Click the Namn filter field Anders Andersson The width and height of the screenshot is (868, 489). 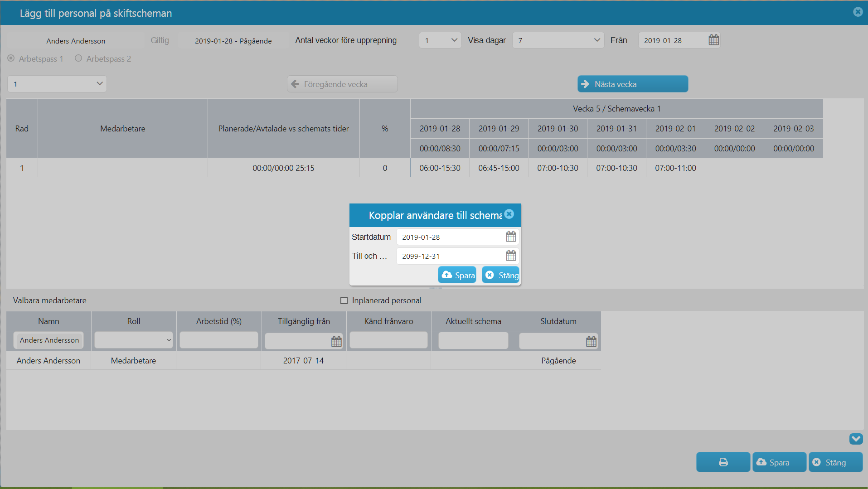pyautogui.click(x=49, y=340)
